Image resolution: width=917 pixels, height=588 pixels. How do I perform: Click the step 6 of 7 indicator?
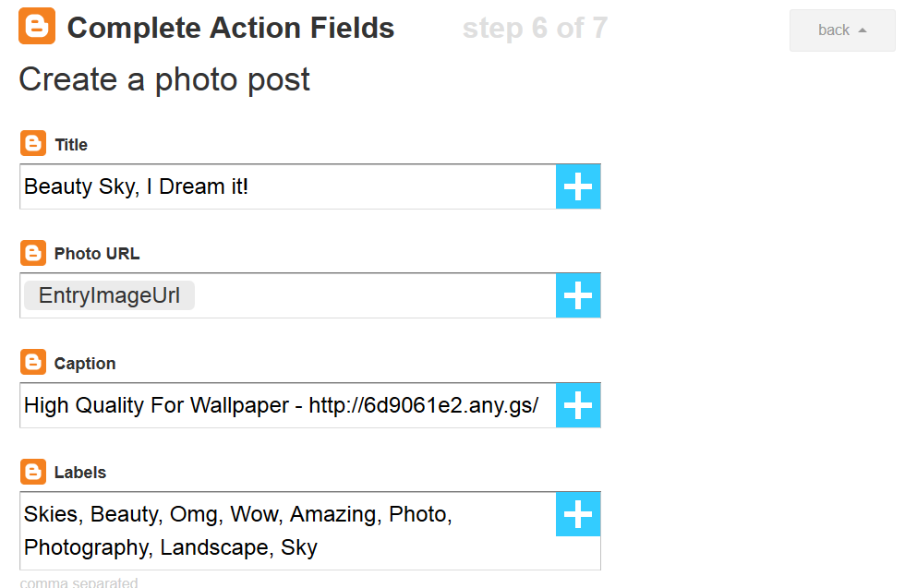535,28
